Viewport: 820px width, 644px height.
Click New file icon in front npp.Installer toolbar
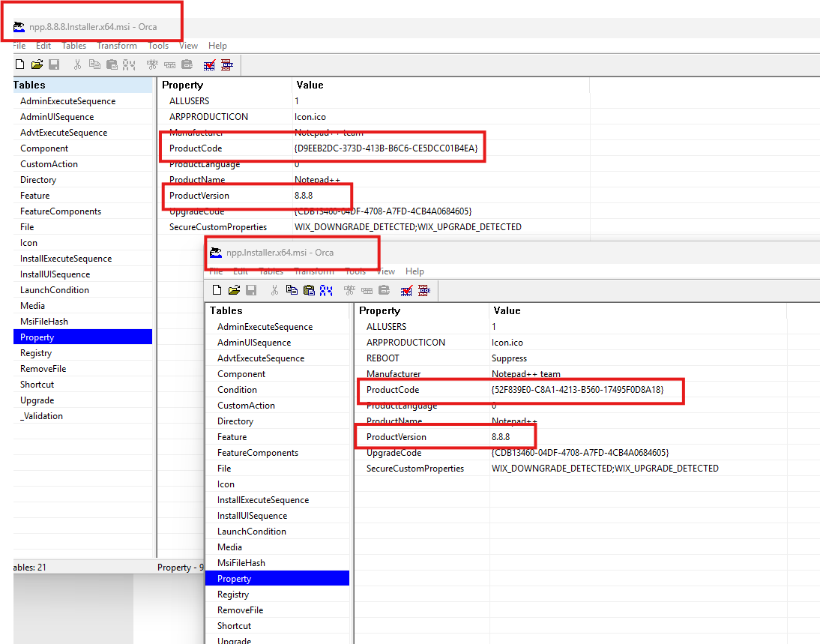[217, 290]
